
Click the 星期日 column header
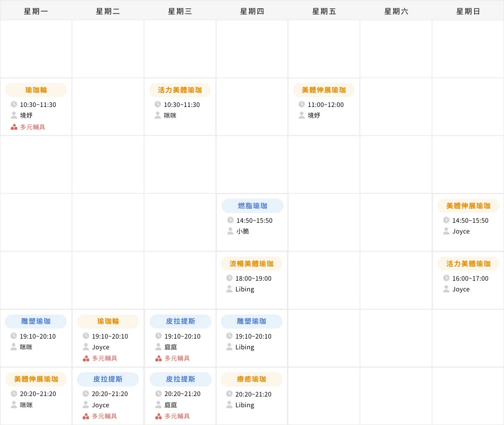click(x=468, y=11)
